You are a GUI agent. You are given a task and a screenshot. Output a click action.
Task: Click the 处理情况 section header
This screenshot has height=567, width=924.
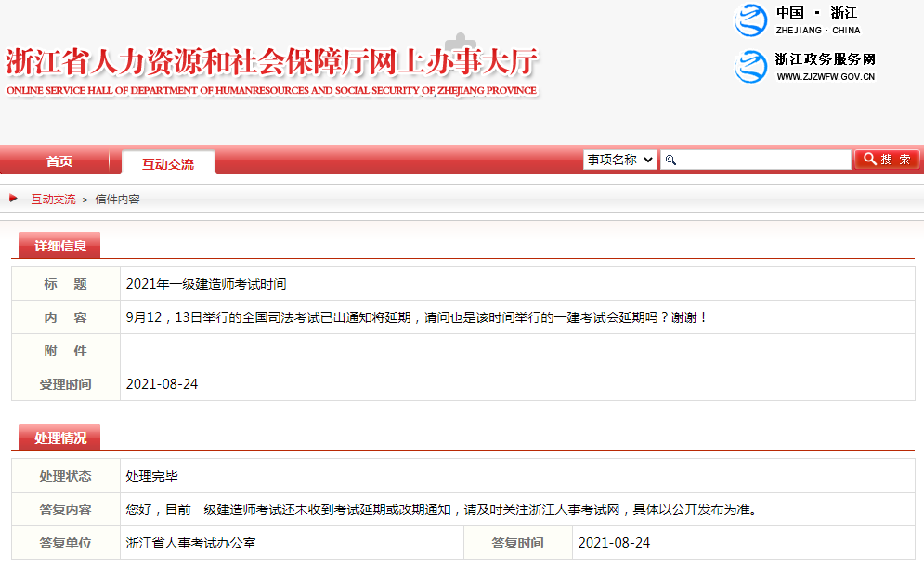[x=60, y=438]
